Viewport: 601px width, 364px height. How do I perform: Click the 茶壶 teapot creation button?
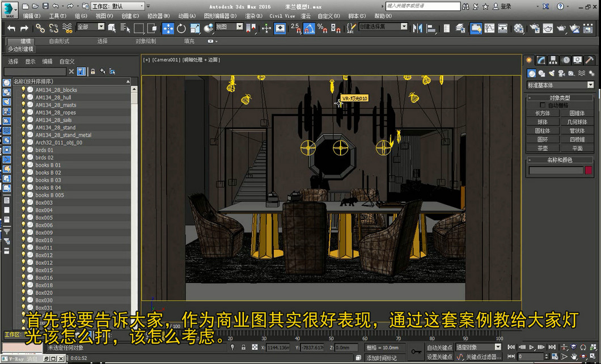click(x=543, y=149)
